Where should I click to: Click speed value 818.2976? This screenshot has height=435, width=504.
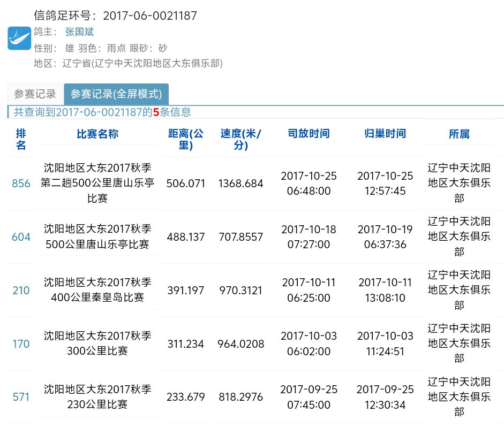[240, 397]
